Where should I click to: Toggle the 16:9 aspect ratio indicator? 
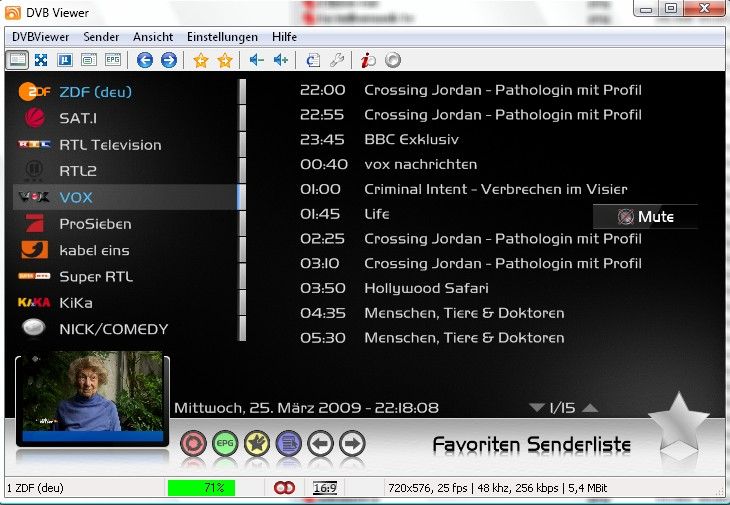point(324,488)
